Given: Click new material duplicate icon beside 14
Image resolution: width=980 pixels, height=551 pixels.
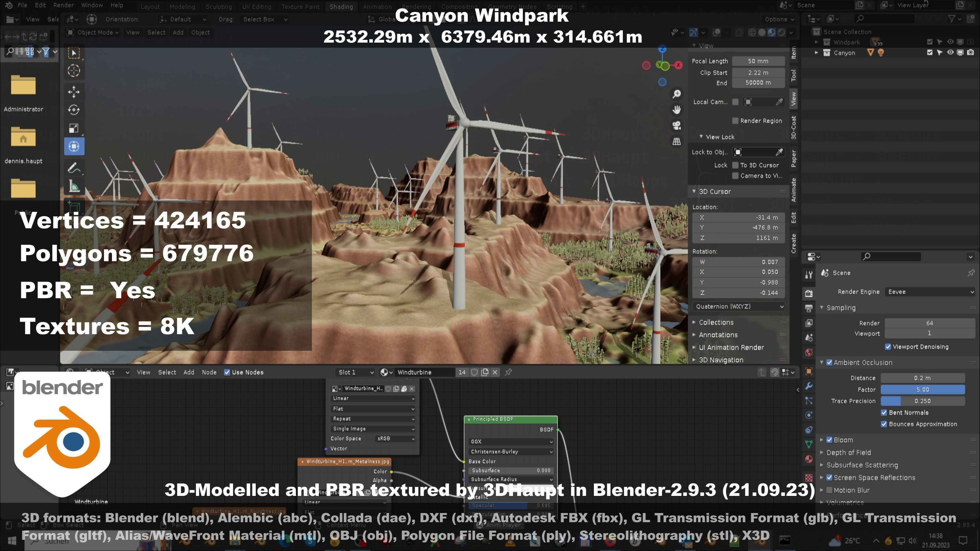Looking at the screenshot, I should (x=485, y=372).
